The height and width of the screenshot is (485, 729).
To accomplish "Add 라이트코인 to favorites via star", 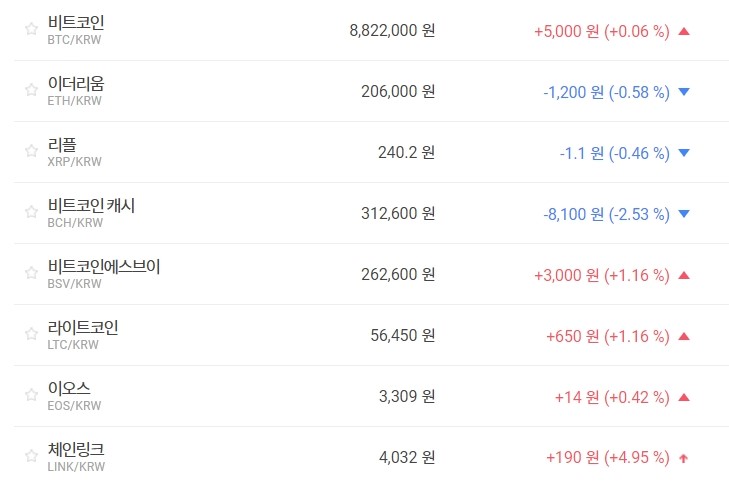I will [x=31, y=335].
